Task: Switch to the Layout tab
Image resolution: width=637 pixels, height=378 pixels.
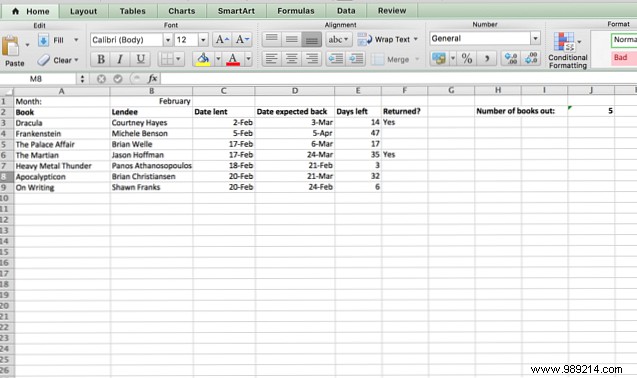Action: tap(84, 11)
